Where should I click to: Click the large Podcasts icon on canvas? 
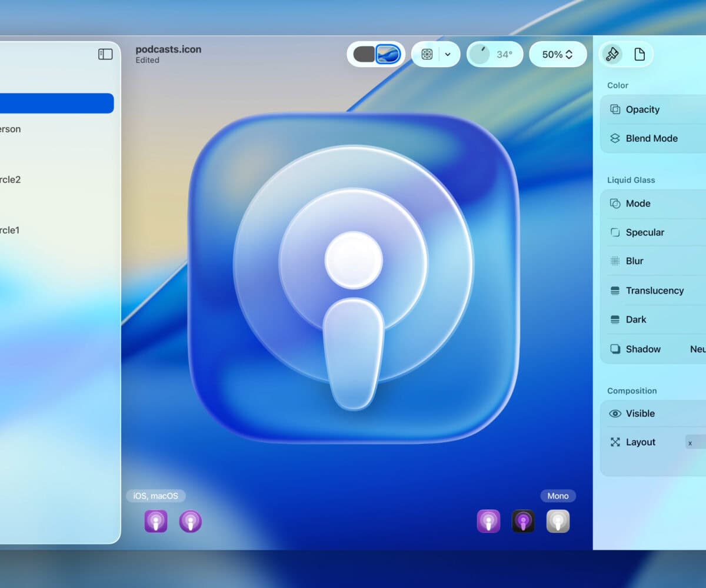353,278
